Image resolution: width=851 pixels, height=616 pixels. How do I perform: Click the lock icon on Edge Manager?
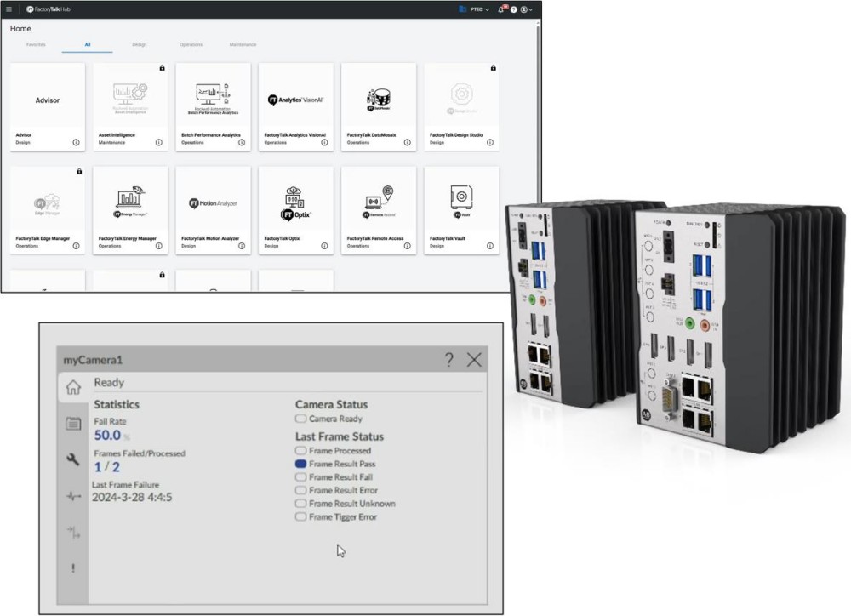(x=79, y=171)
